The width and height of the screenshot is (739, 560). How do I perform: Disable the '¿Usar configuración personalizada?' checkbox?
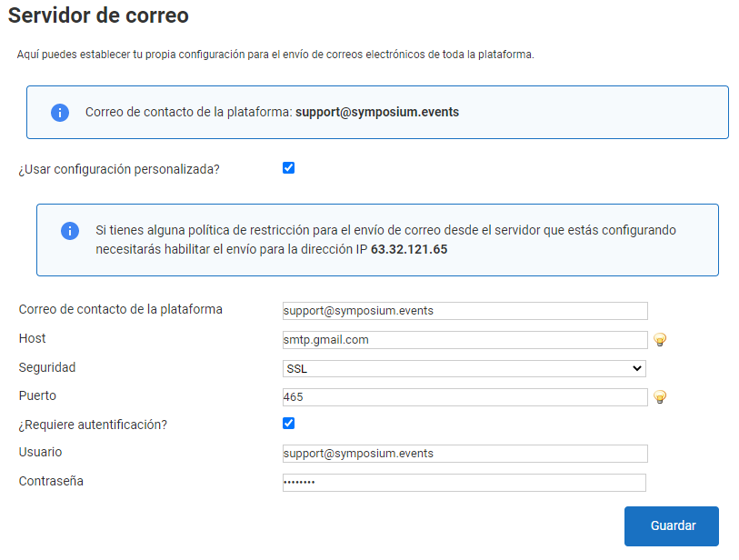click(x=289, y=168)
